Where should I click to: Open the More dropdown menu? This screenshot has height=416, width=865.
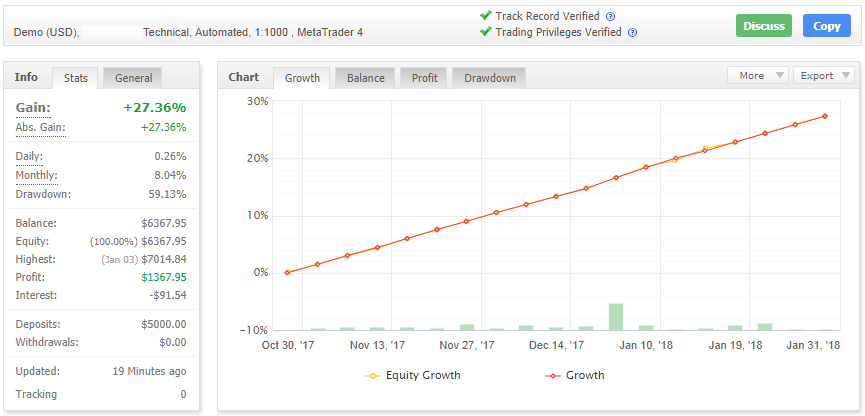758,75
